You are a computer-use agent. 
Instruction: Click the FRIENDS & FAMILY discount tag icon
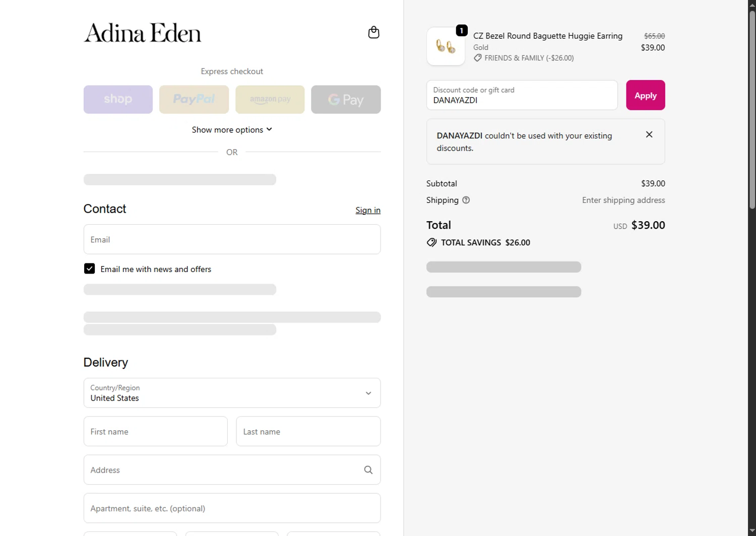[477, 58]
